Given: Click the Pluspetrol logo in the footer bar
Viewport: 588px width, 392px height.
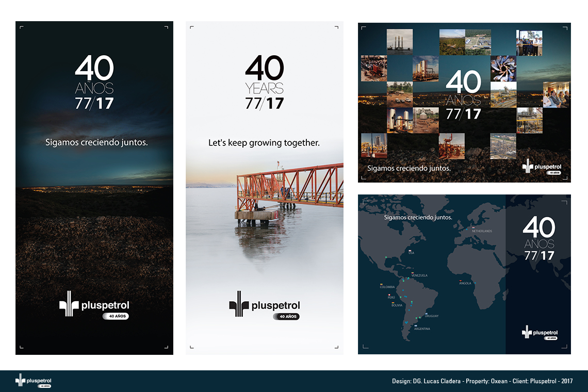Looking at the screenshot, I should (x=34, y=381).
